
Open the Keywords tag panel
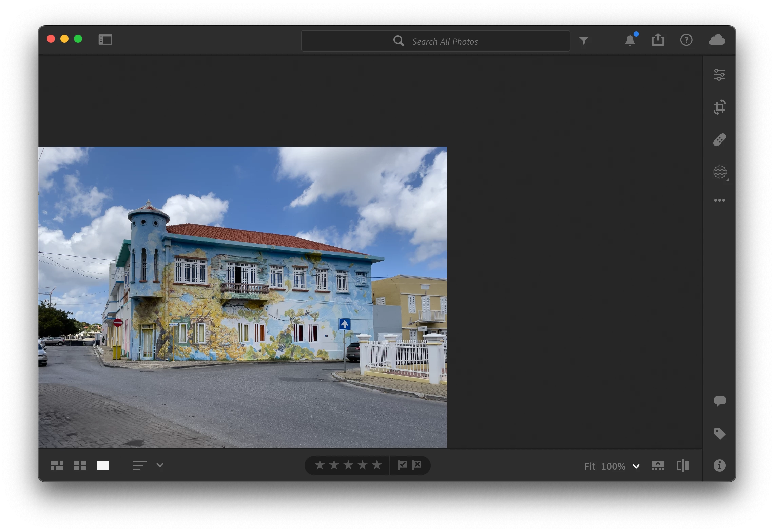tap(719, 434)
